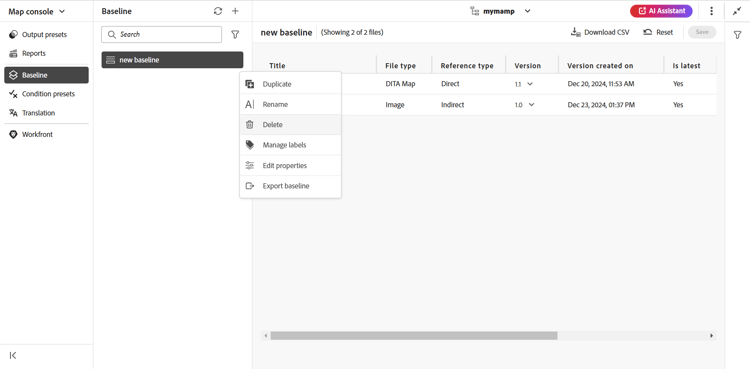Add a new baseline with plus icon
The height and width of the screenshot is (369, 750).
coord(235,11)
